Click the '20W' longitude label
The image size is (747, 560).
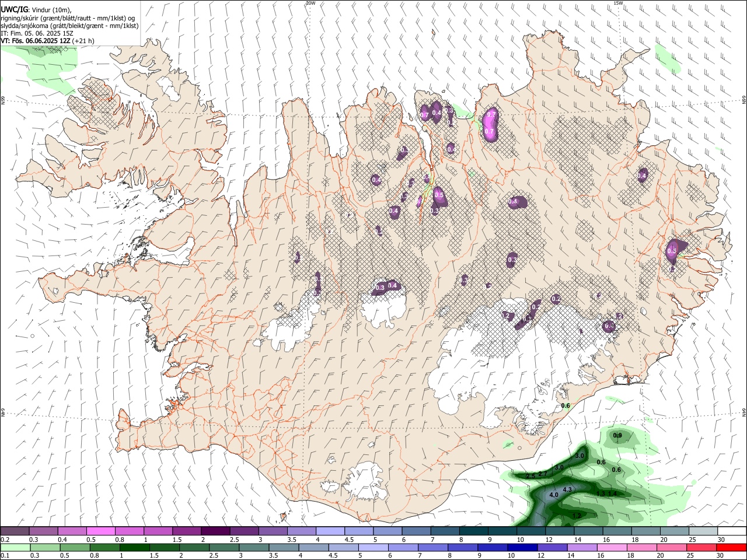[x=310, y=3]
